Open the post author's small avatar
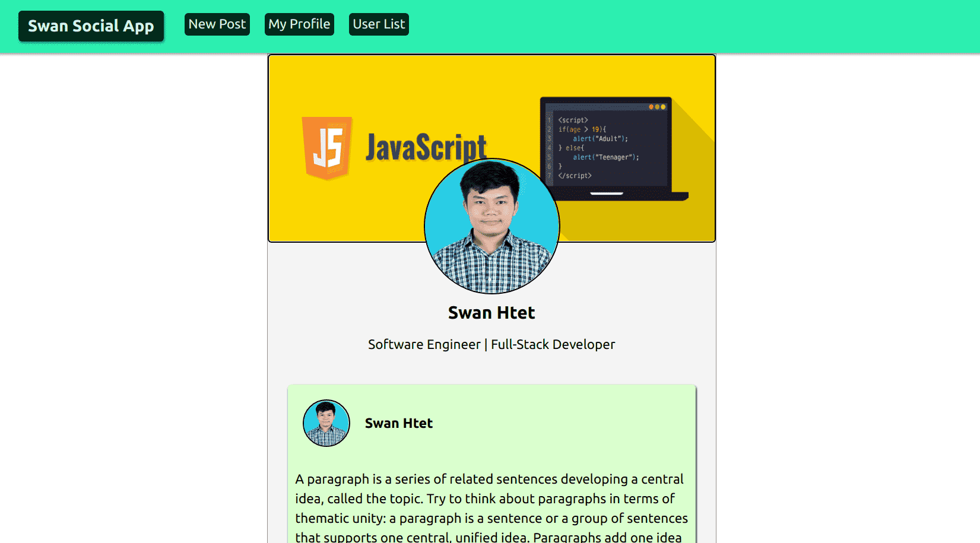The width and height of the screenshot is (980, 543). (326, 423)
